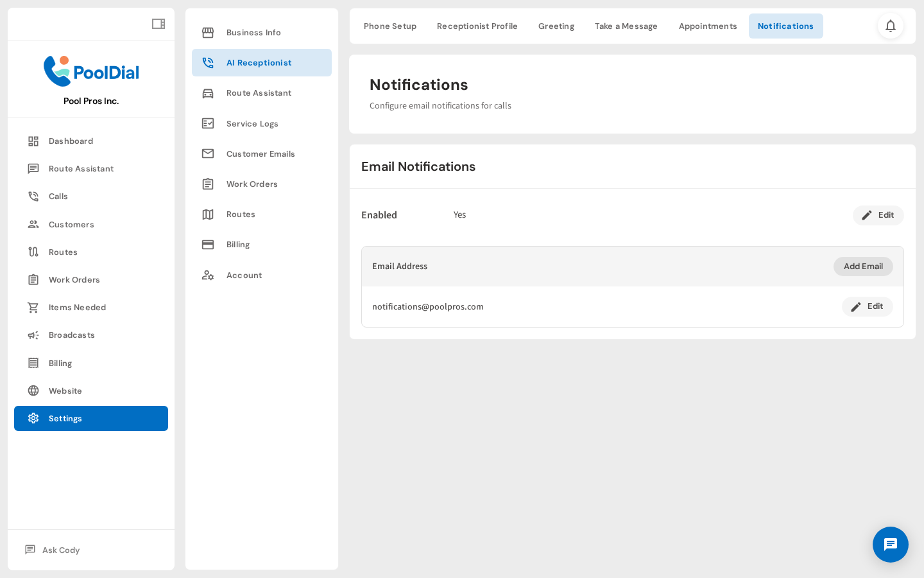Viewport: 924px width, 578px height.
Task: Switch to the Appointments tab
Action: point(708,26)
